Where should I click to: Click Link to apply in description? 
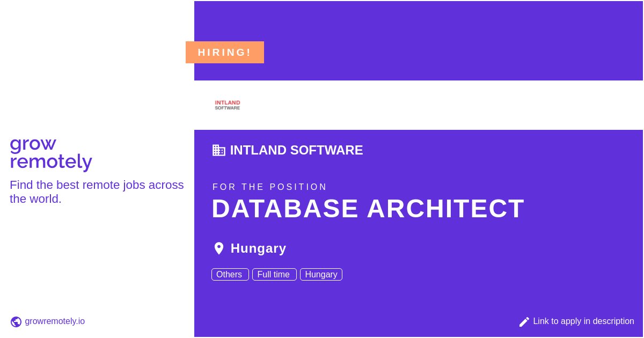(583, 321)
